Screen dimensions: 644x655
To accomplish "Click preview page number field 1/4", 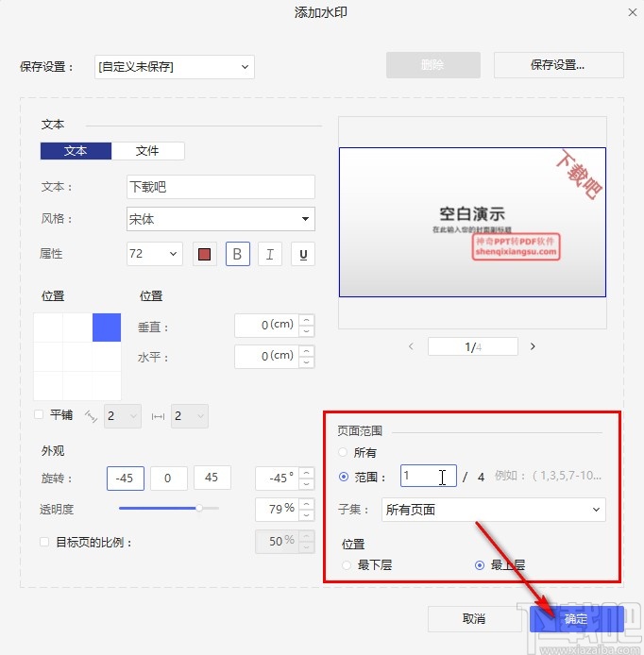I will point(473,346).
